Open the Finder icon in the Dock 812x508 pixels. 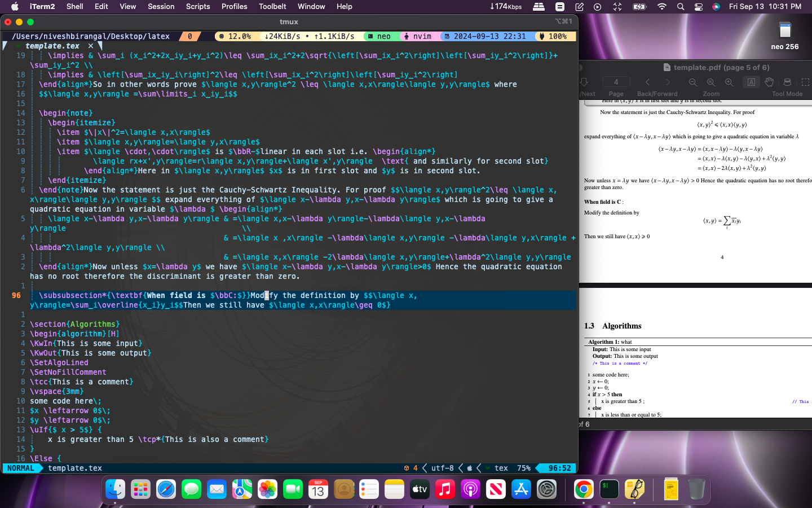tap(115, 489)
